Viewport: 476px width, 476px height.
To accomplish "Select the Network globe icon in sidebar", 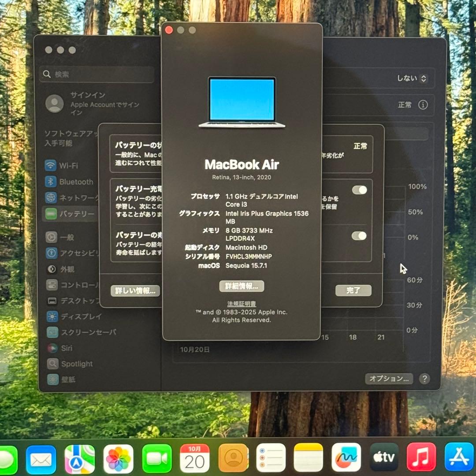I will [51, 197].
